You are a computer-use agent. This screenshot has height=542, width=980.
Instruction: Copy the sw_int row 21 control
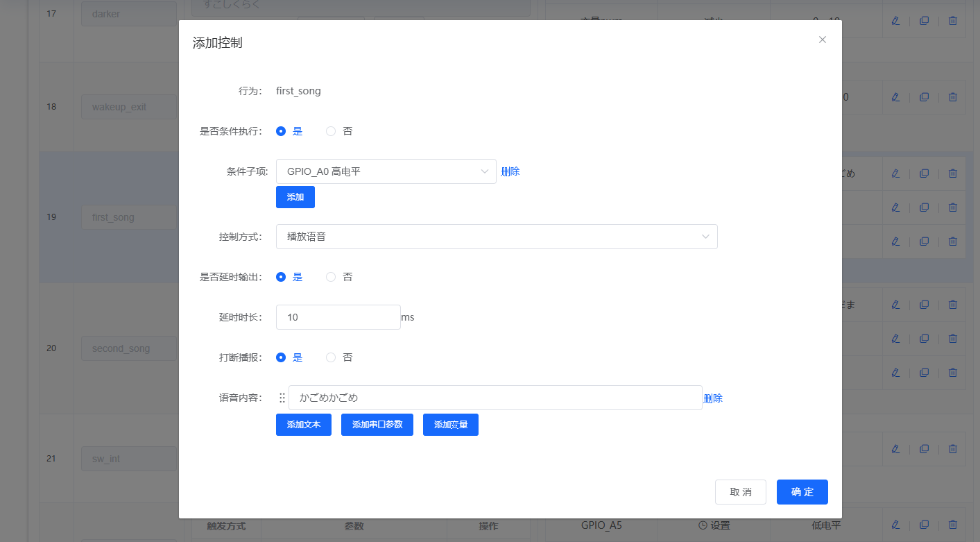click(x=924, y=448)
